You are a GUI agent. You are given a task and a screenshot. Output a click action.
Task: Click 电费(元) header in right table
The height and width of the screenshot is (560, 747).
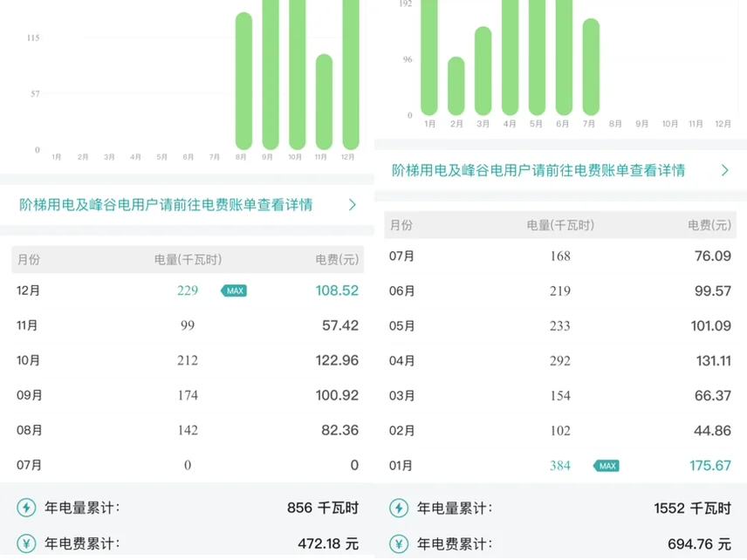[x=709, y=225]
